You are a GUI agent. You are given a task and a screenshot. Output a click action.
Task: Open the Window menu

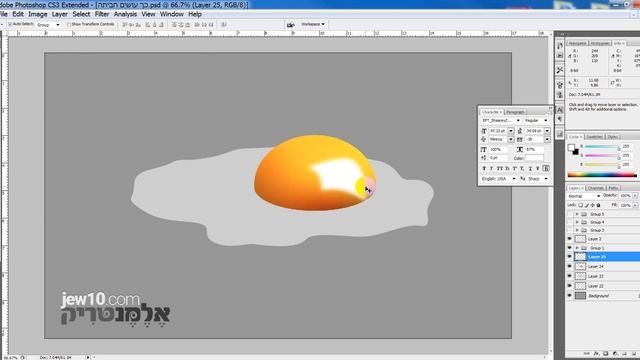tap(171, 14)
